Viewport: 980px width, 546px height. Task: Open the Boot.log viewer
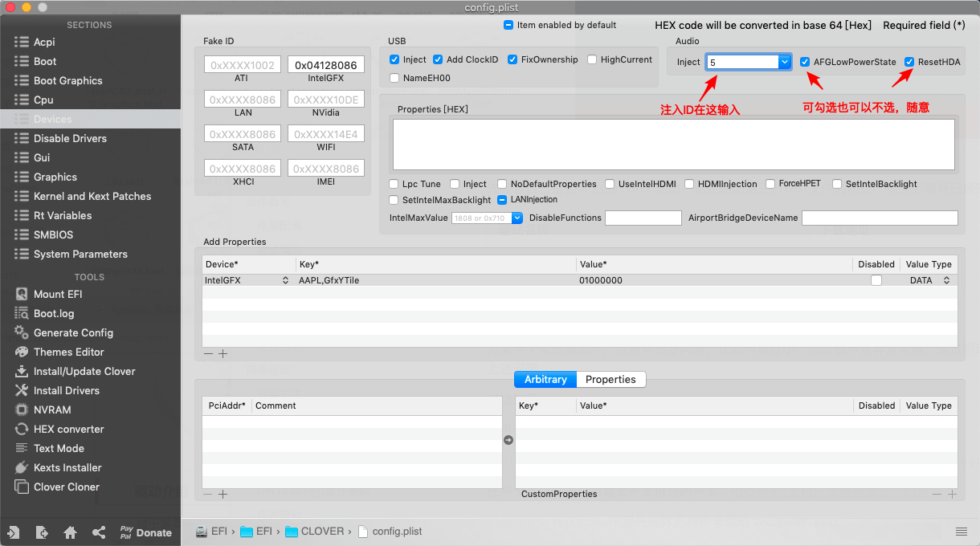[53, 313]
